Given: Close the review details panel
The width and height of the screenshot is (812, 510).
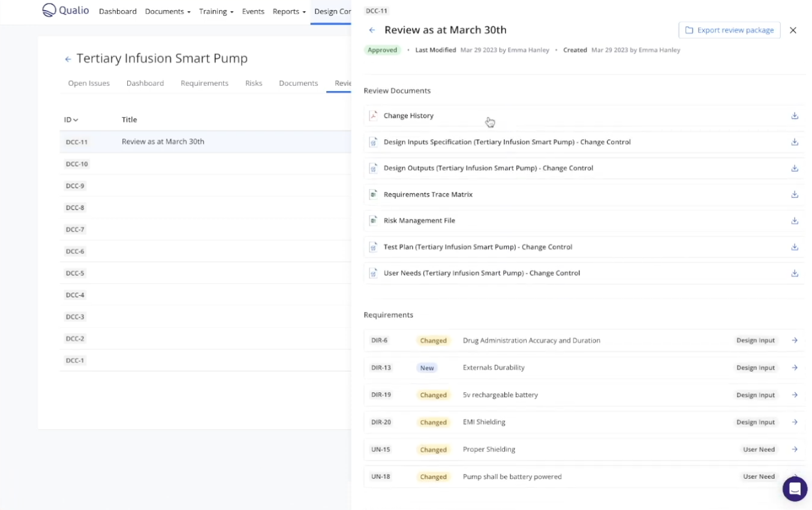Looking at the screenshot, I should pos(793,30).
